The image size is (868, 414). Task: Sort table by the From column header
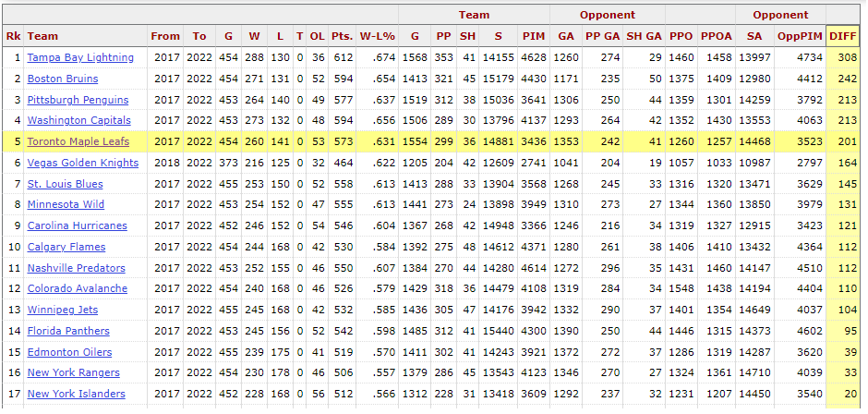(165, 36)
